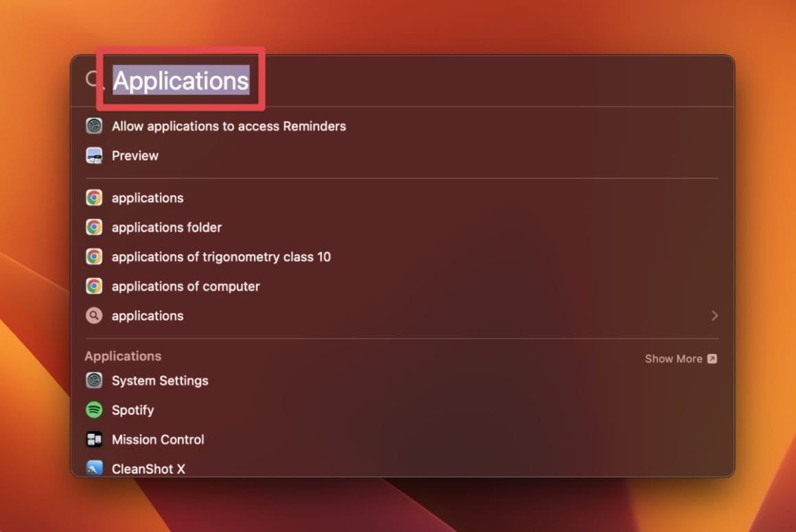The image size is (796, 532).
Task: Click the Chrome icon beside 'applications folder'
Action: click(x=94, y=227)
